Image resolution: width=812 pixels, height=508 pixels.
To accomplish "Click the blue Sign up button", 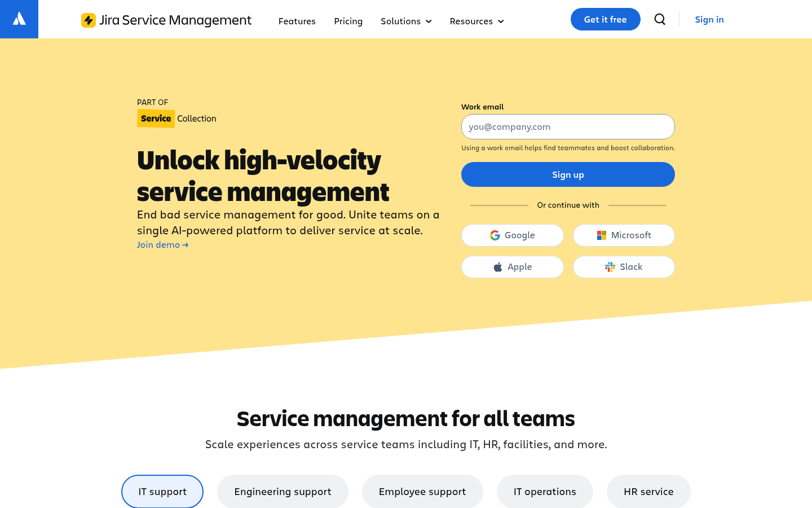I will [x=568, y=174].
